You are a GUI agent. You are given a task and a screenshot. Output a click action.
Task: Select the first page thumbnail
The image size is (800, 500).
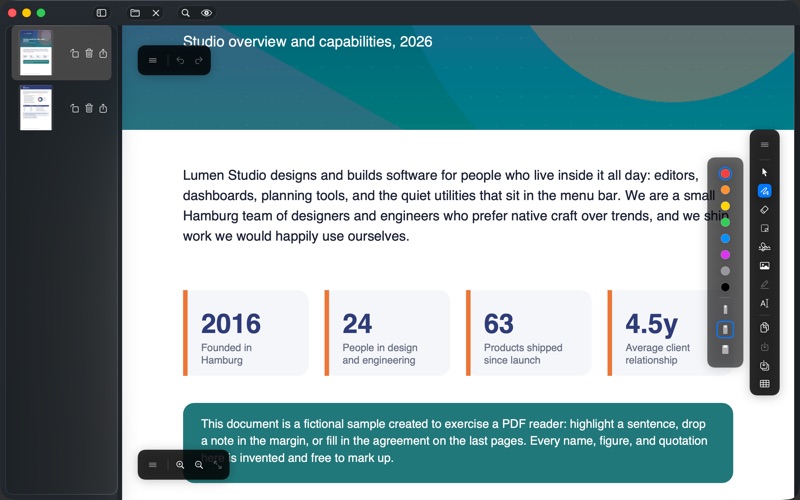pos(36,53)
